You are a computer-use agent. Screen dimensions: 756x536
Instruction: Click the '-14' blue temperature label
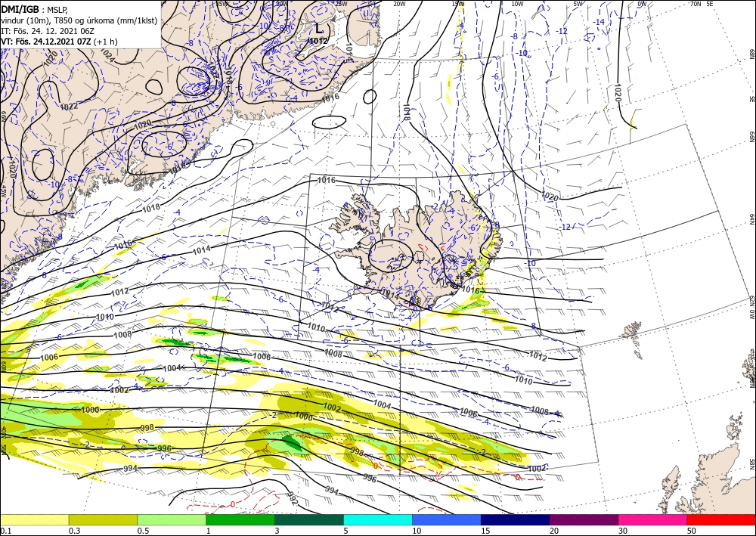coord(600,22)
